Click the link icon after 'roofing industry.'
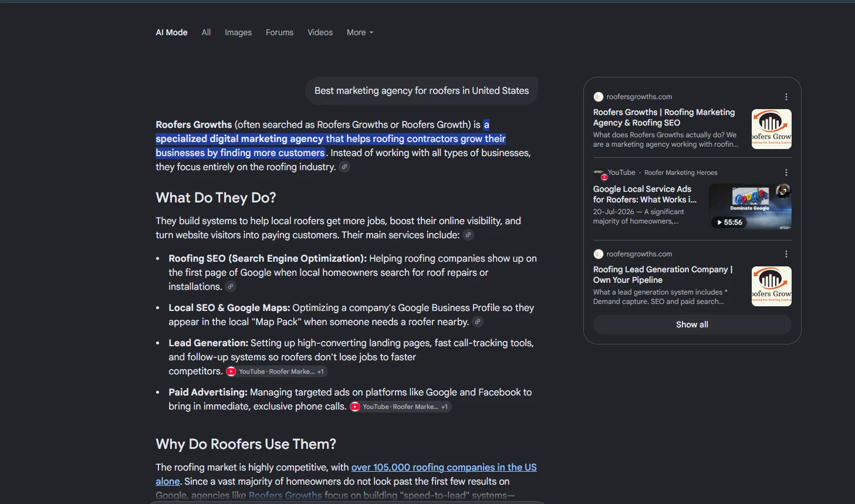The height and width of the screenshot is (504, 855). [345, 167]
